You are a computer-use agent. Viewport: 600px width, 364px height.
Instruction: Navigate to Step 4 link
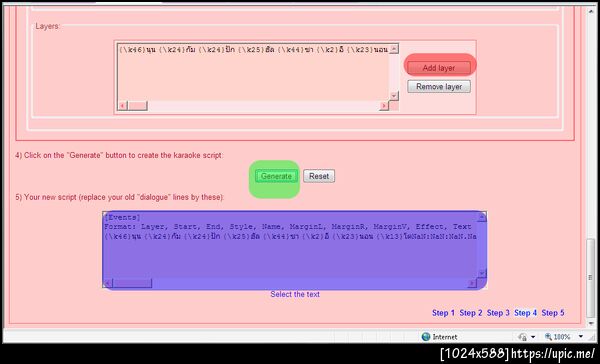click(x=525, y=313)
